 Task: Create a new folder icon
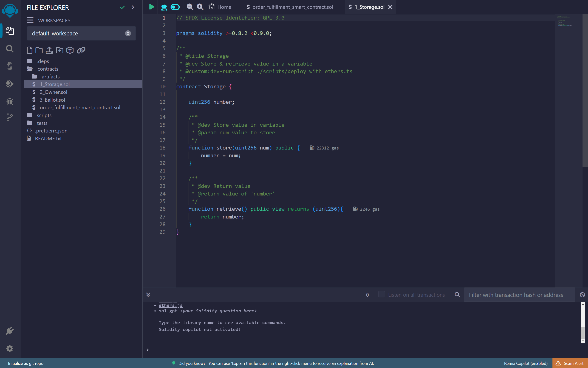pyautogui.click(x=39, y=50)
